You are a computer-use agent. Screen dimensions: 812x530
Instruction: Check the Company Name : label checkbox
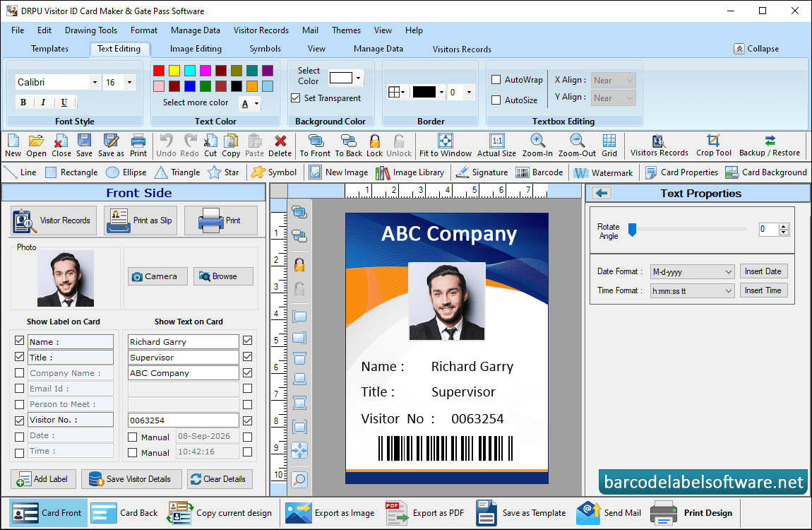[x=20, y=372]
